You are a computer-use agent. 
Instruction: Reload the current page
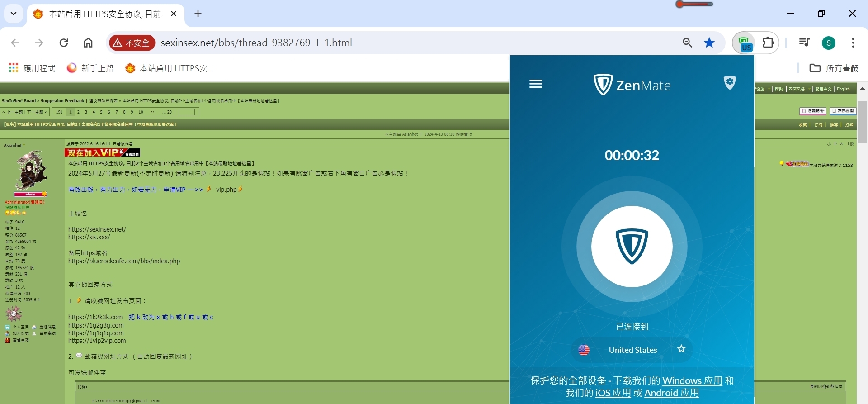pos(64,43)
